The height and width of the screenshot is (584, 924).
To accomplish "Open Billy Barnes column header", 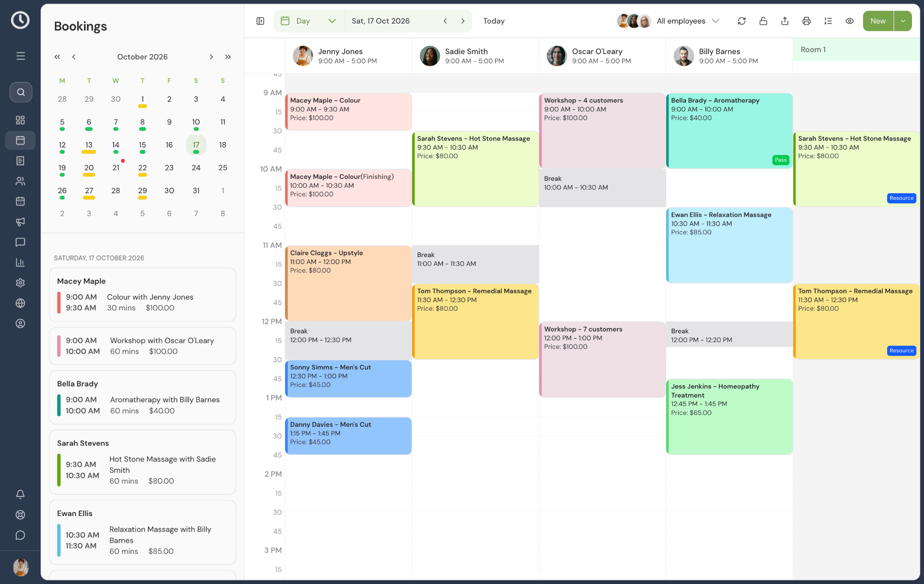I will click(729, 56).
